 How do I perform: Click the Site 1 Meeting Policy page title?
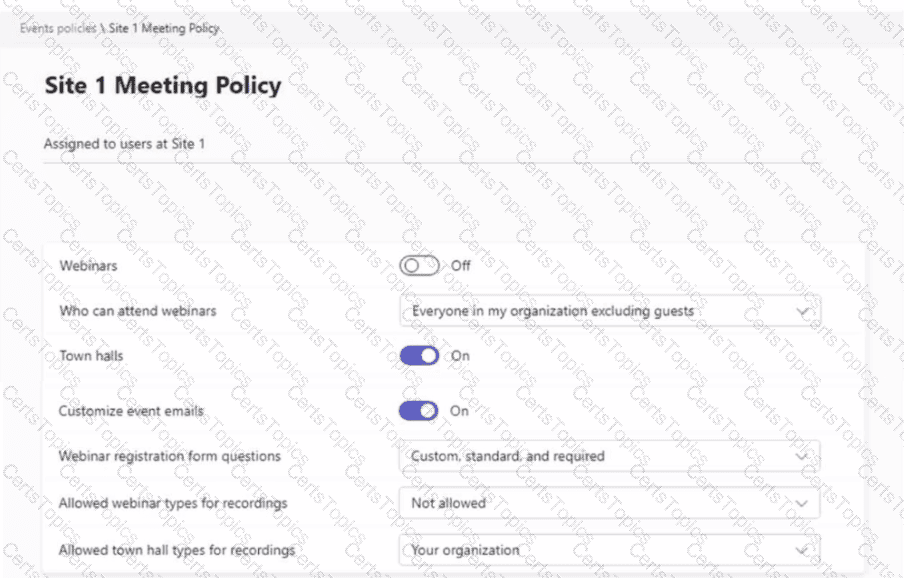[x=163, y=86]
